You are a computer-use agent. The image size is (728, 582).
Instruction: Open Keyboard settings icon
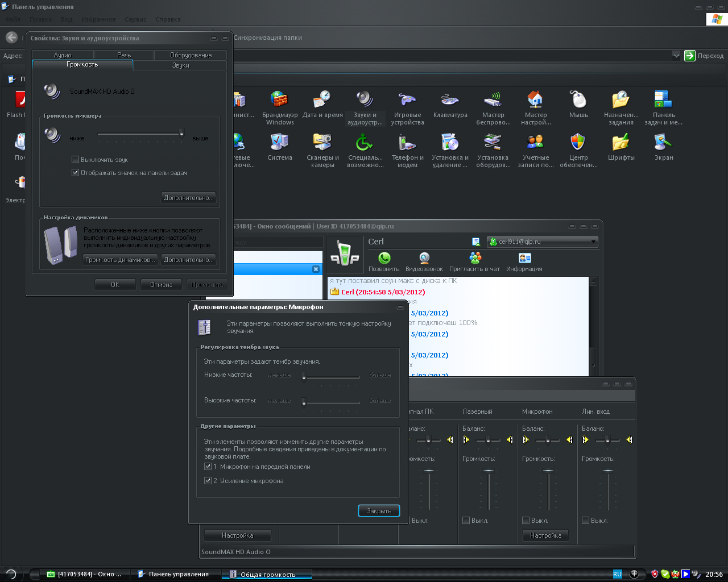pyautogui.click(x=450, y=104)
